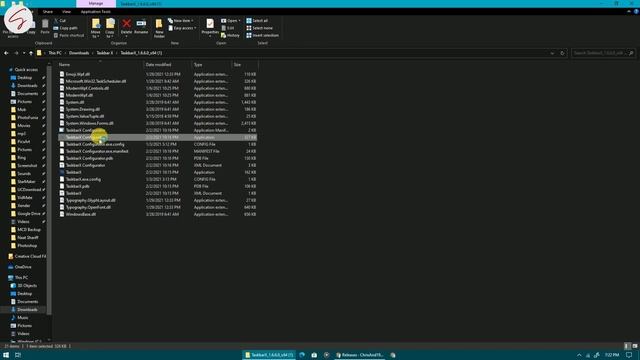Select Quick access in the navigation pane
640x360 pixels.
tap(26, 69)
